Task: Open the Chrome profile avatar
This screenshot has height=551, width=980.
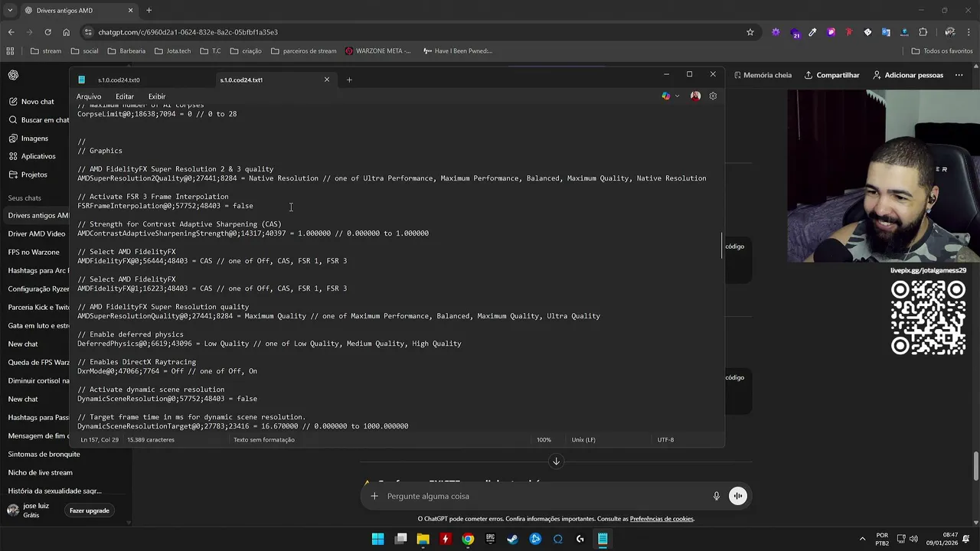Action: click(x=950, y=32)
